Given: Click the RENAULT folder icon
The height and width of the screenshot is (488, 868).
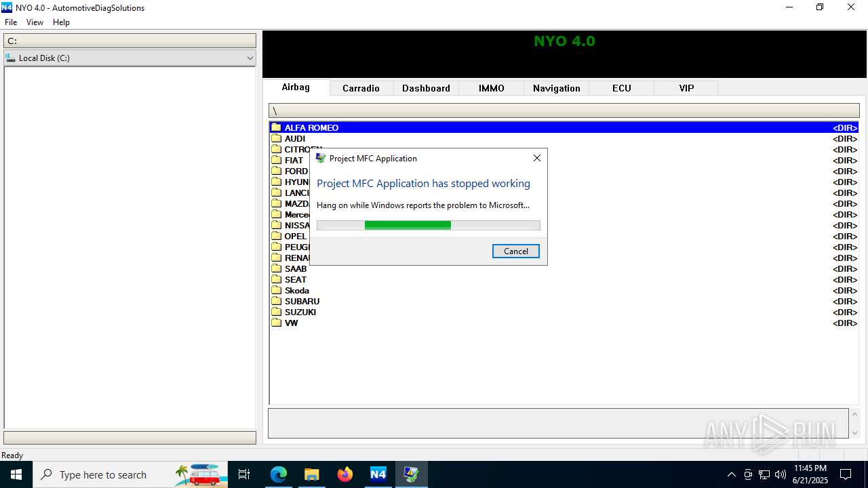Looking at the screenshot, I should (276, 258).
